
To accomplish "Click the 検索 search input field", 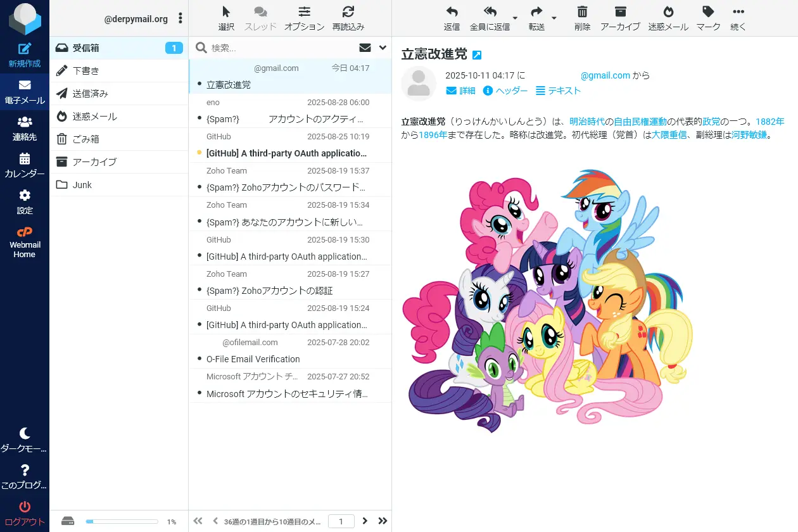I will click(x=279, y=47).
